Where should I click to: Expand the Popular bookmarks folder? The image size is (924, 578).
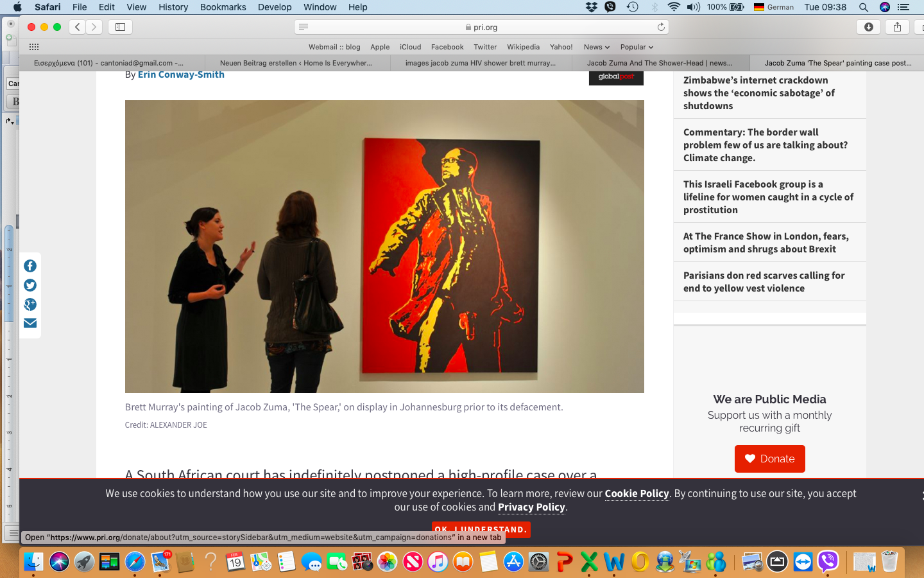click(x=637, y=47)
